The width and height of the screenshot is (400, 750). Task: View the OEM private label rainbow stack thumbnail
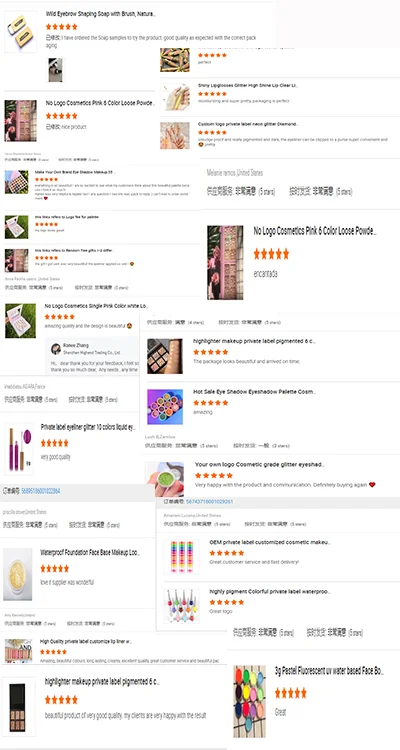181,557
